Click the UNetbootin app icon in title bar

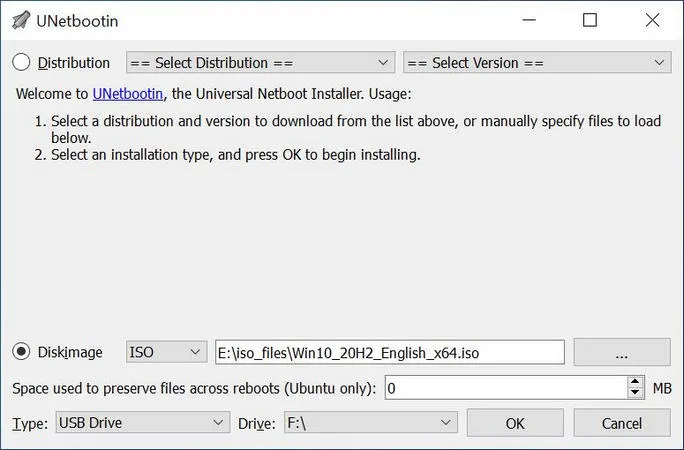point(20,20)
